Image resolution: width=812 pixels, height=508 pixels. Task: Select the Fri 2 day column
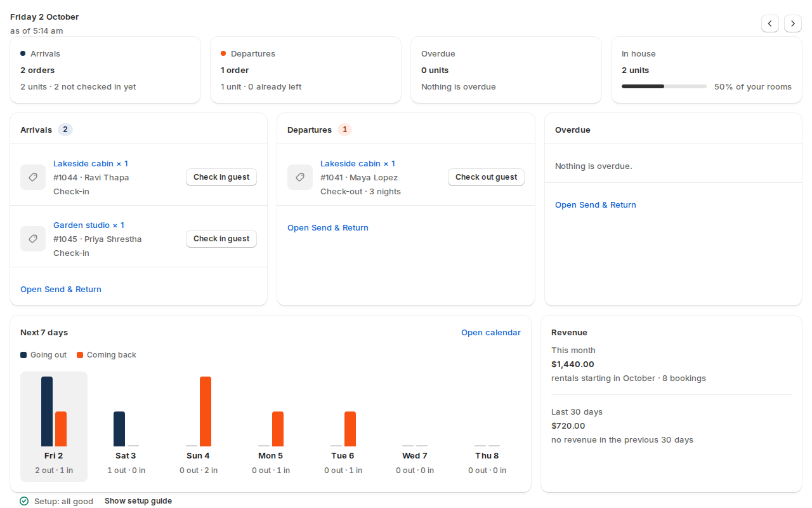click(54, 427)
